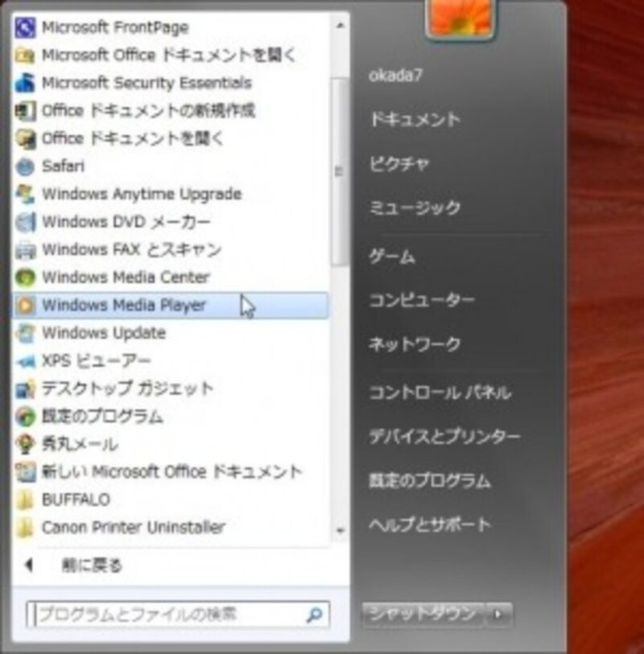
Task: Open the Canon Printer Uninstaller folder icon
Action: [25, 528]
